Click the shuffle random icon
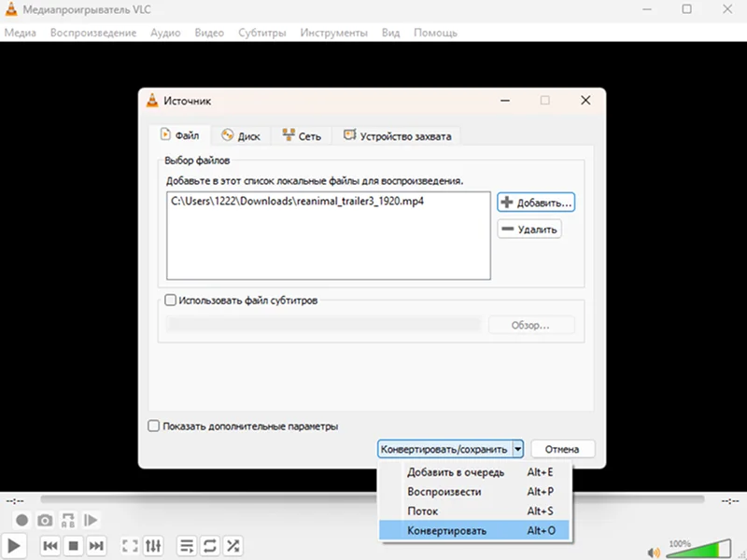The image size is (747, 560). (x=233, y=546)
